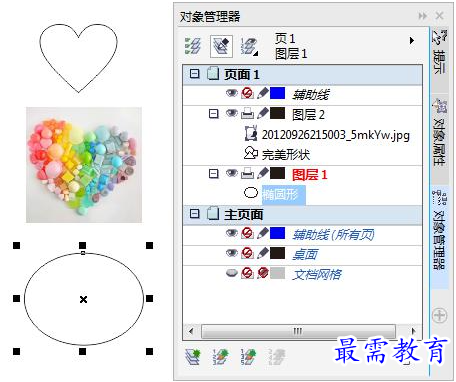Select the 辅助线 layer name
456x382 pixels.
point(311,95)
